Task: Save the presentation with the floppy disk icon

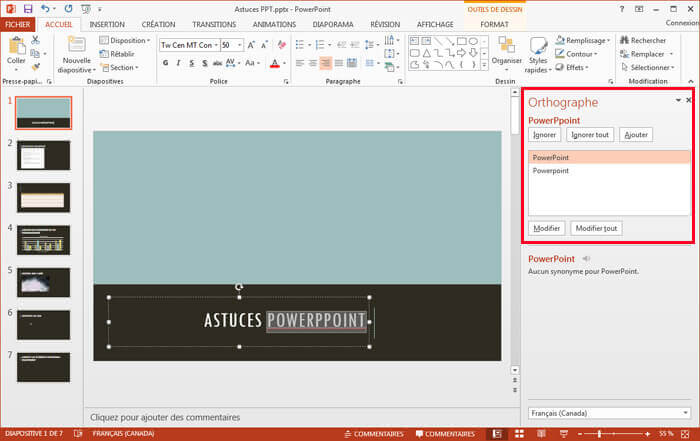Action: (x=28, y=8)
